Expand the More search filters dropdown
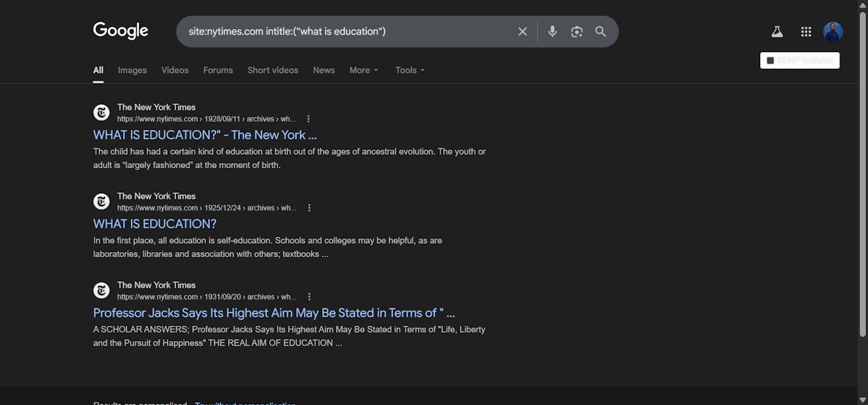The height and width of the screenshot is (405, 868). coord(364,70)
